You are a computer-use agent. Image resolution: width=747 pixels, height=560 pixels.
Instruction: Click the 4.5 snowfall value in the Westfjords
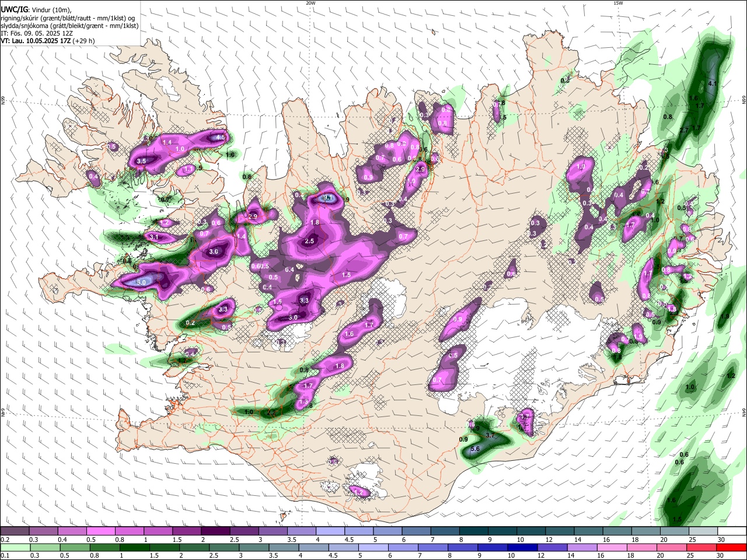click(x=220, y=138)
